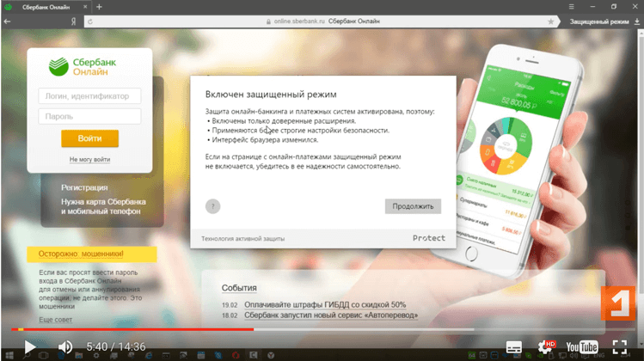Click the orange channel 1 watermark
Viewport: 644px width, 361px height.
tap(618, 303)
